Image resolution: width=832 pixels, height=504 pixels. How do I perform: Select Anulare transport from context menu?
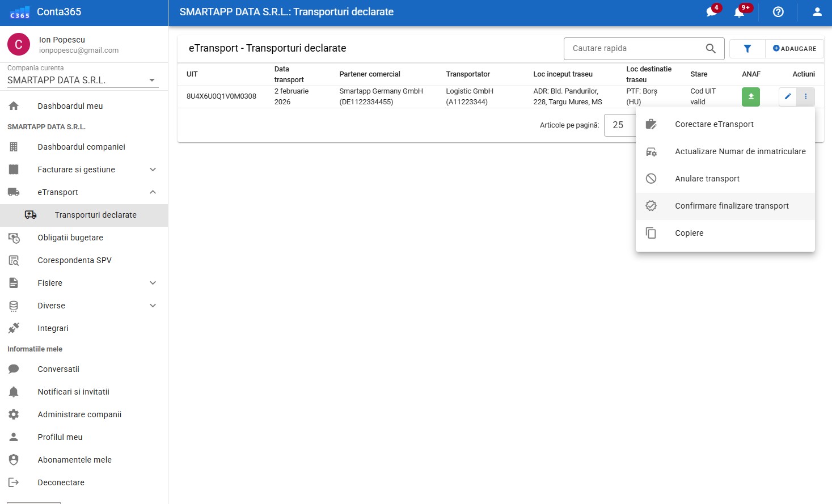coord(707,179)
